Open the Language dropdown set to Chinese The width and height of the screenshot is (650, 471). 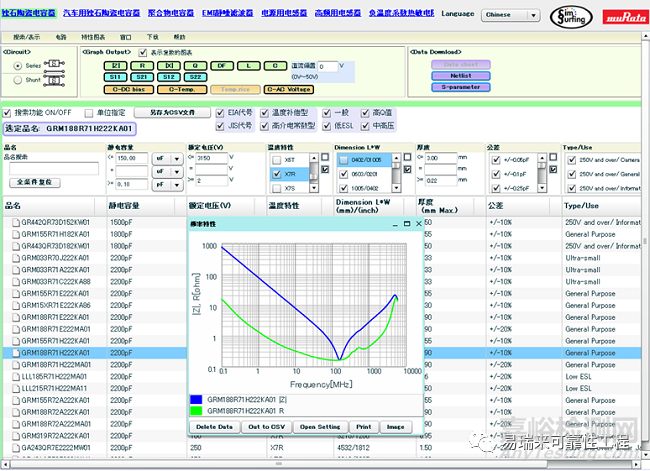pyautogui.click(x=511, y=16)
